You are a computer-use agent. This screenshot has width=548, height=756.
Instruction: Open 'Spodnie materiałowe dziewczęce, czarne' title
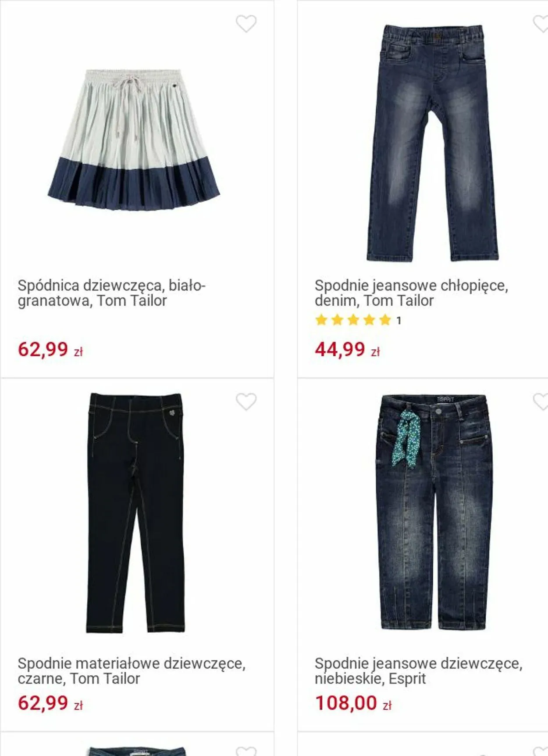point(132,671)
